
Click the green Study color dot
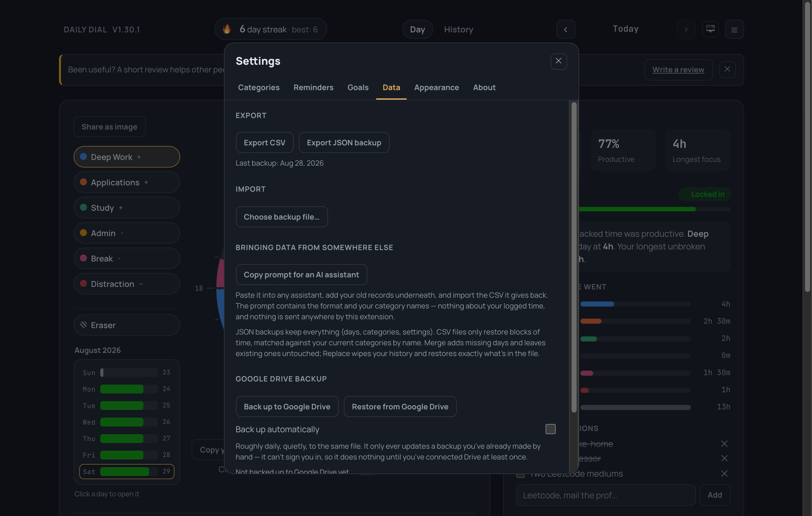(83, 207)
